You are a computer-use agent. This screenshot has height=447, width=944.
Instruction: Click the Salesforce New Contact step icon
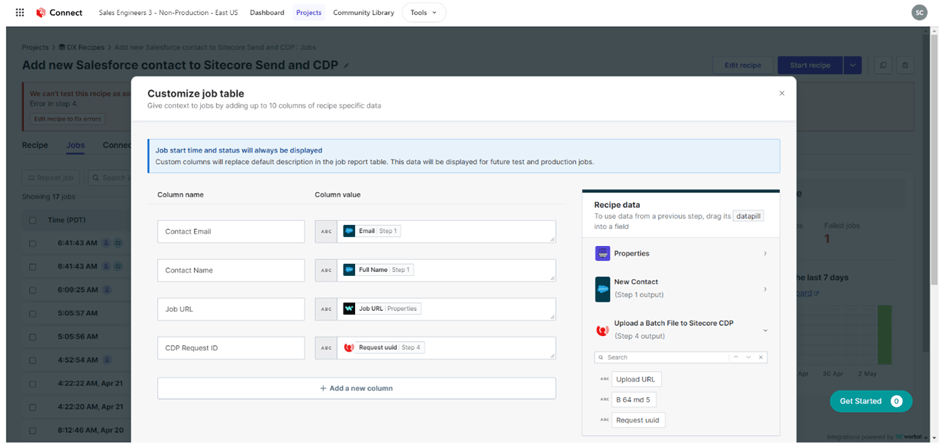pos(603,289)
